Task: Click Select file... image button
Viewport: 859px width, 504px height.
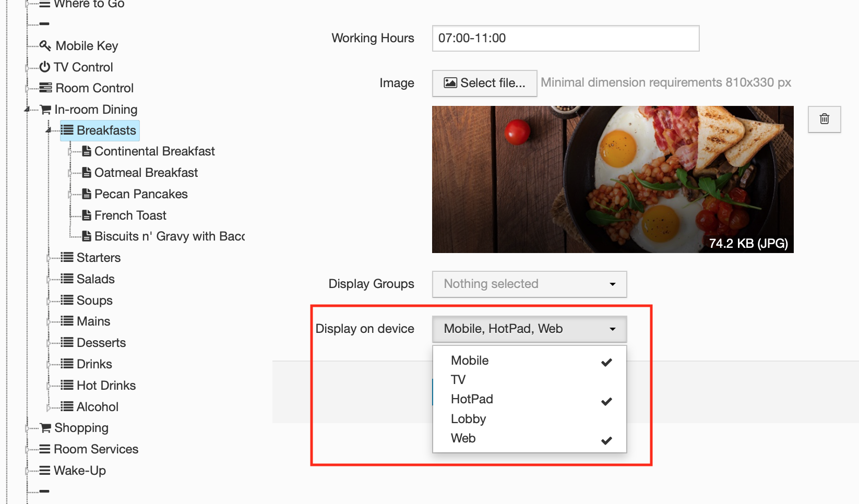Action: pyautogui.click(x=484, y=83)
